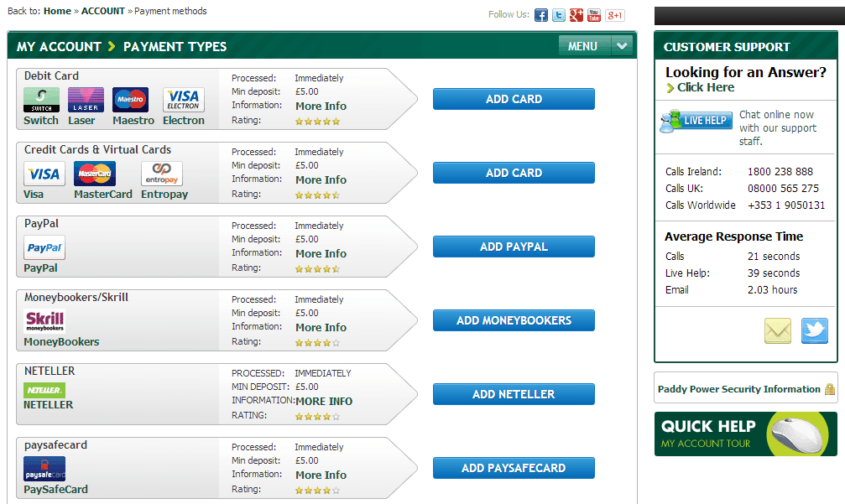This screenshot has height=504, width=845.
Task: Click the worldwide number +353 1 9050131
Action: [785, 205]
